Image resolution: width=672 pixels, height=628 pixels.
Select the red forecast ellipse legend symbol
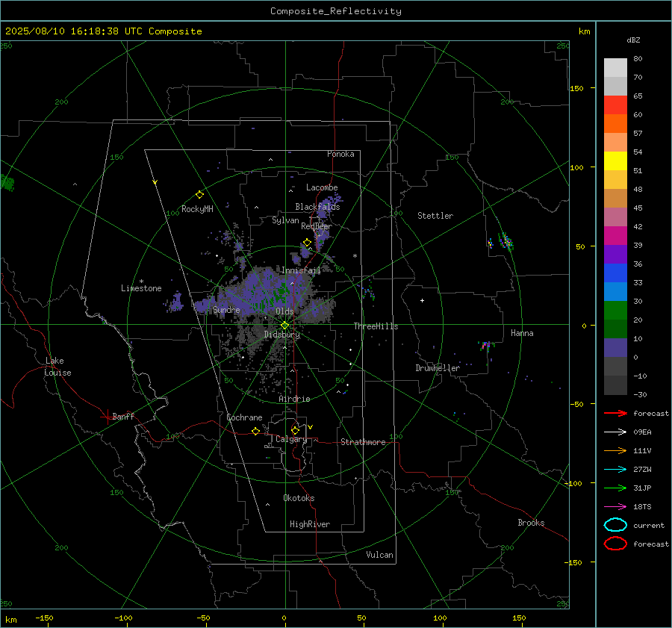pyautogui.click(x=615, y=544)
